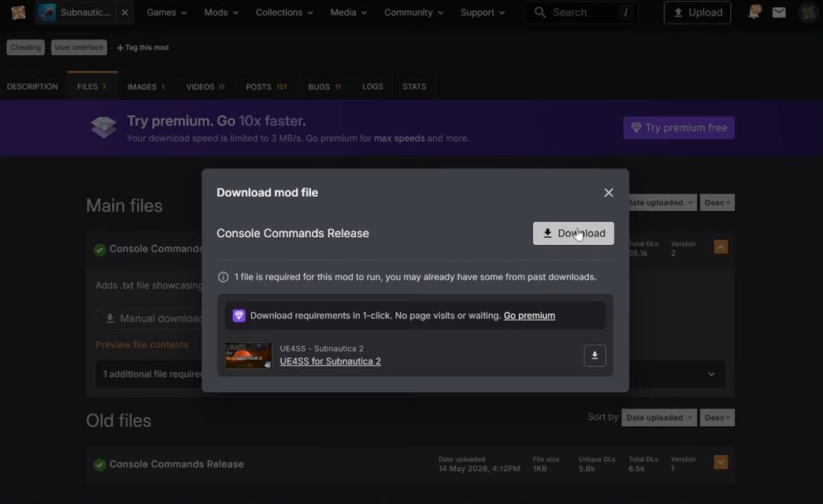
Task: Download UE4SS requirement via arrow icon
Action: click(x=595, y=355)
